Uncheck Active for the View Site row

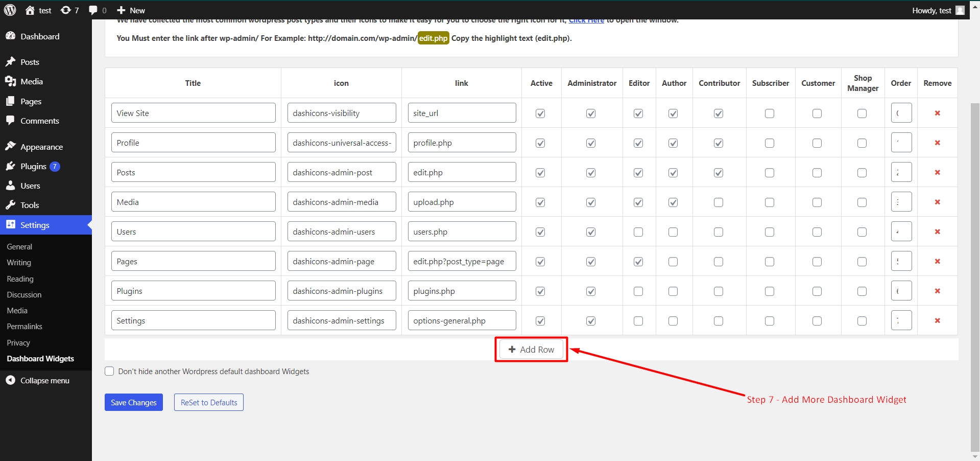click(540, 113)
